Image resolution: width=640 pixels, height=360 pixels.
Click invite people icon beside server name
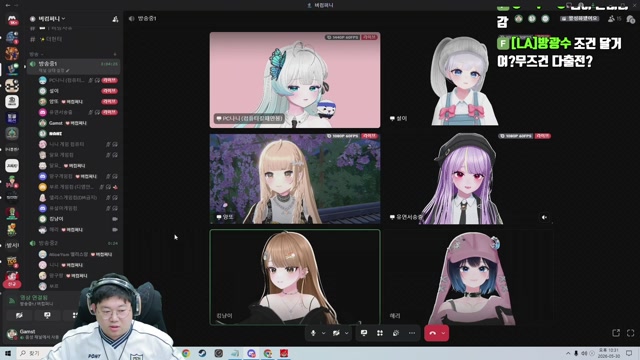[115, 19]
